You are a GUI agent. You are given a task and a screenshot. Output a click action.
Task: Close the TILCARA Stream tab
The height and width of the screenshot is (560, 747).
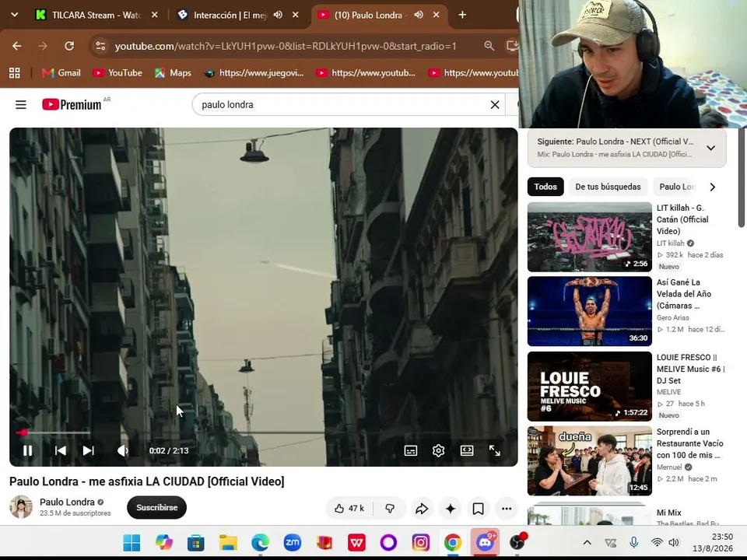tap(154, 15)
